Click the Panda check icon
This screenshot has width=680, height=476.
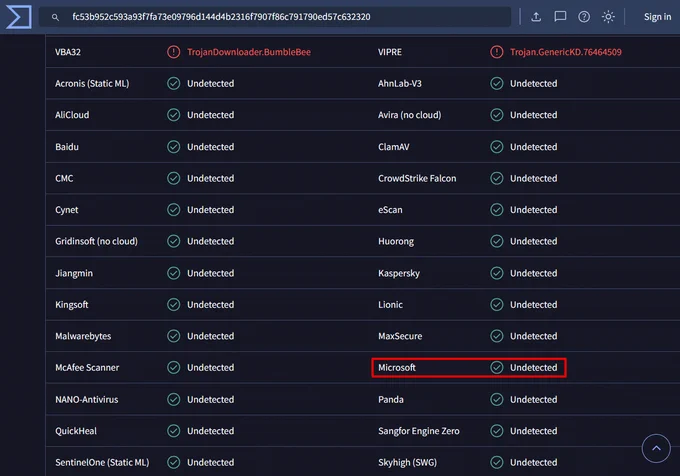(497, 399)
